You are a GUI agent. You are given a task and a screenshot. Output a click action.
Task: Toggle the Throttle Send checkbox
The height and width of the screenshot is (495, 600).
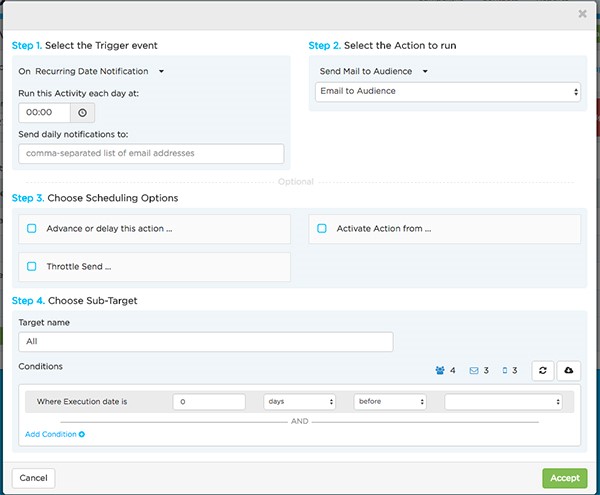[32, 266]
